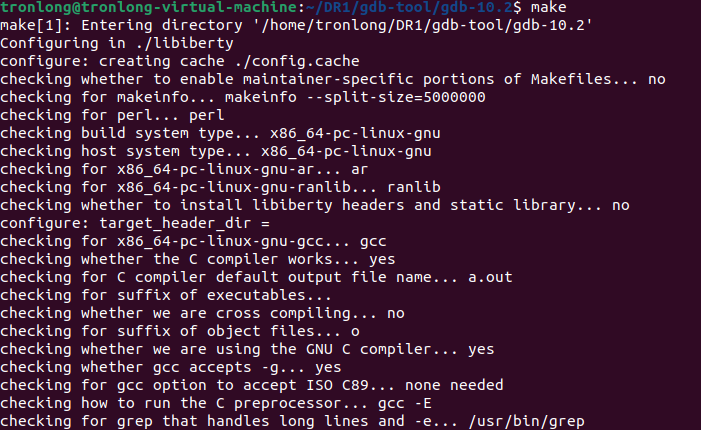Click the "suffix of object files... o" line
This screenshot has height=430, width=701.
coord(180,330)
